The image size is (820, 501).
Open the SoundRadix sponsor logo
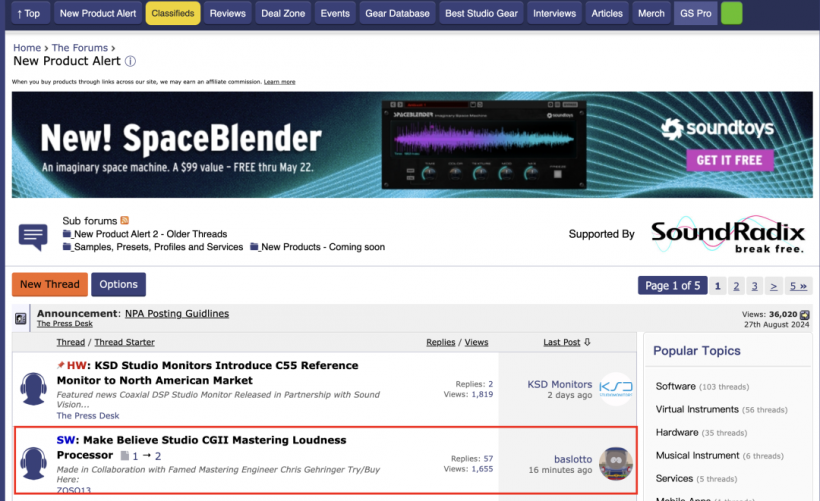pyautogui.click(x=728, y=234)
